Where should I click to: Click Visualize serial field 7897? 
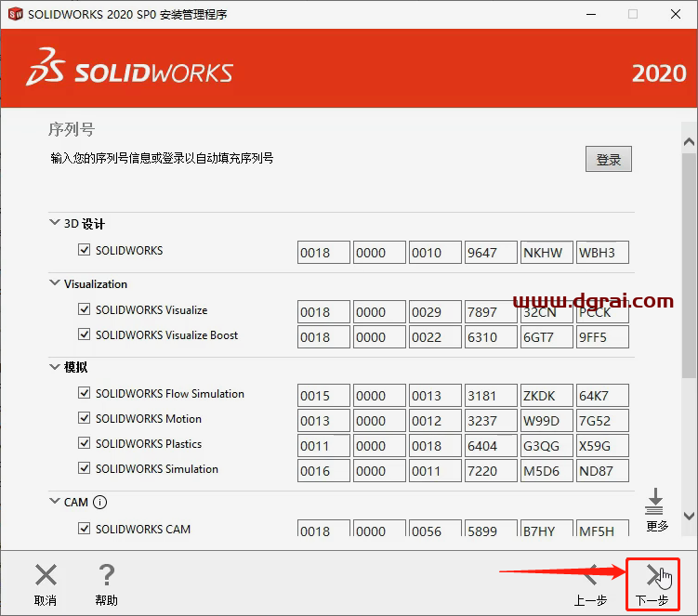coord(491,312)
